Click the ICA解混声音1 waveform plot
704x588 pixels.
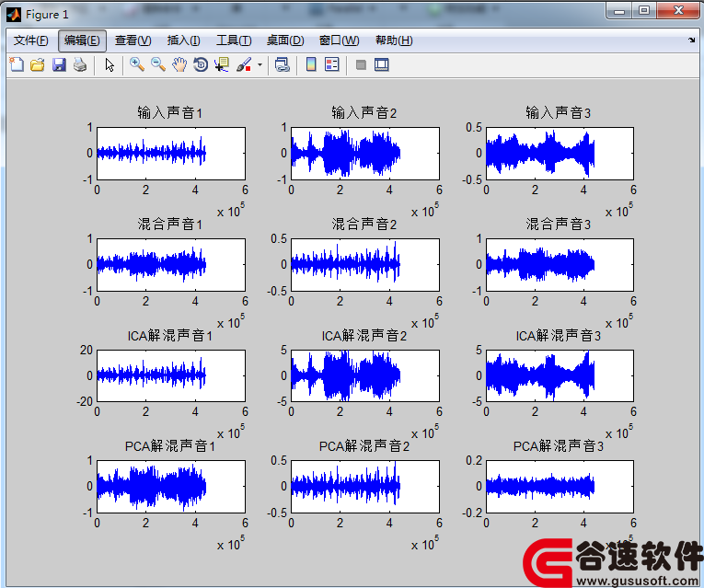(x=171, y=375)
